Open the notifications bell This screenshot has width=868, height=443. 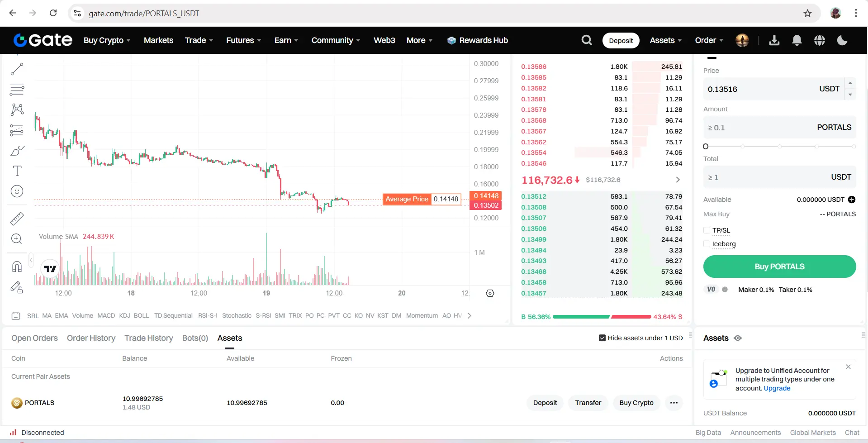tap(797, 40)
